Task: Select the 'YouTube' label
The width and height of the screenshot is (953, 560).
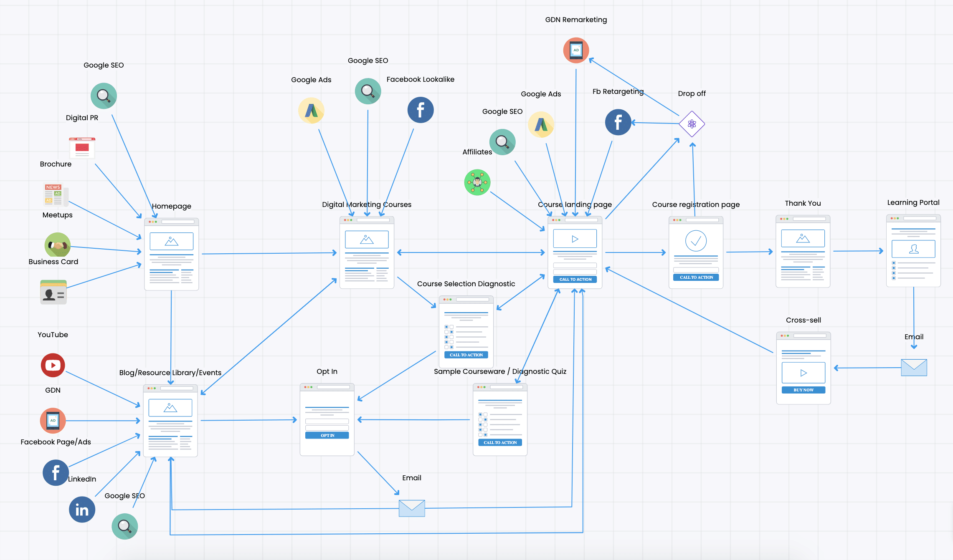Action: click(x=53, y=335)
